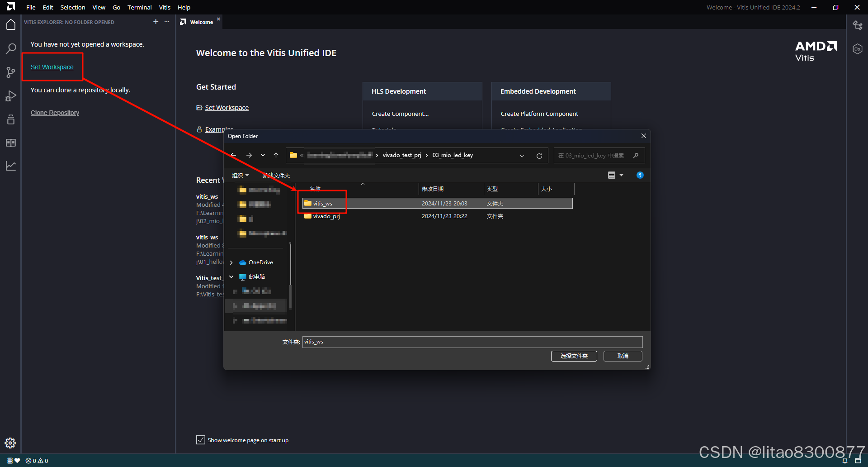Click the plus icon in Vitis Explorer header
Image resolution: width=868 pixels, height=467 pixels.
click(156, 22)
